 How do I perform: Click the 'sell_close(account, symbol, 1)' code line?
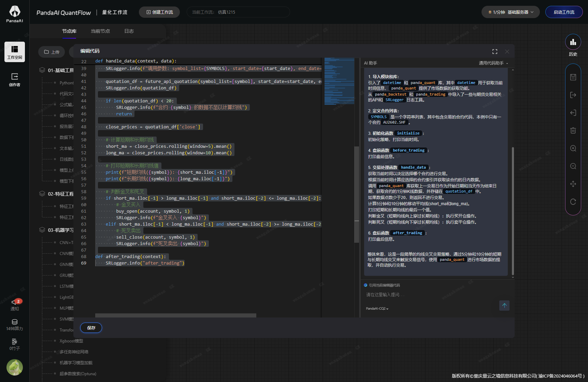coord(156,237)
